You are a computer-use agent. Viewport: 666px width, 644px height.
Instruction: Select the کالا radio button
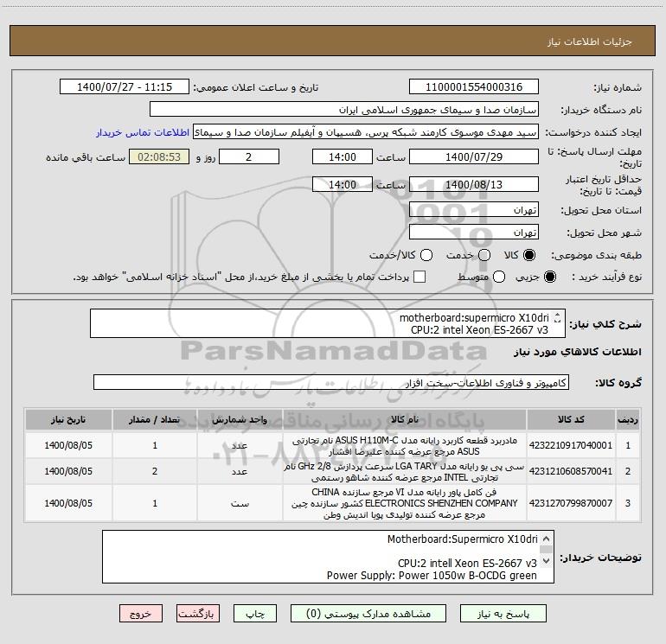(529, 255)
